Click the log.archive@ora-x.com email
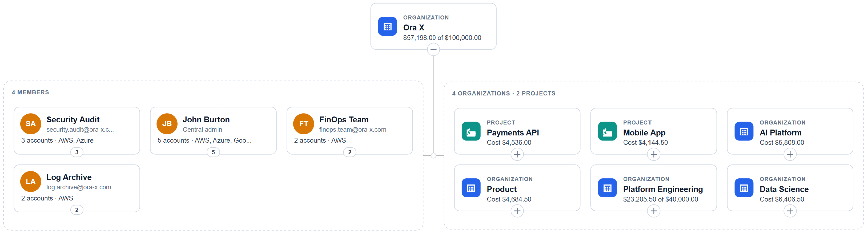The width and height of the screenshot is (868, 233). 79,187
